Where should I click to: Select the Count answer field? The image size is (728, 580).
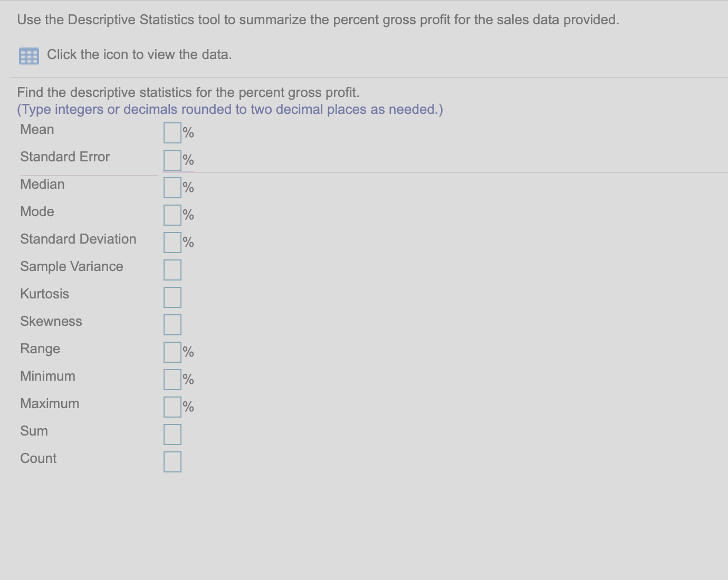coord(172,461)
